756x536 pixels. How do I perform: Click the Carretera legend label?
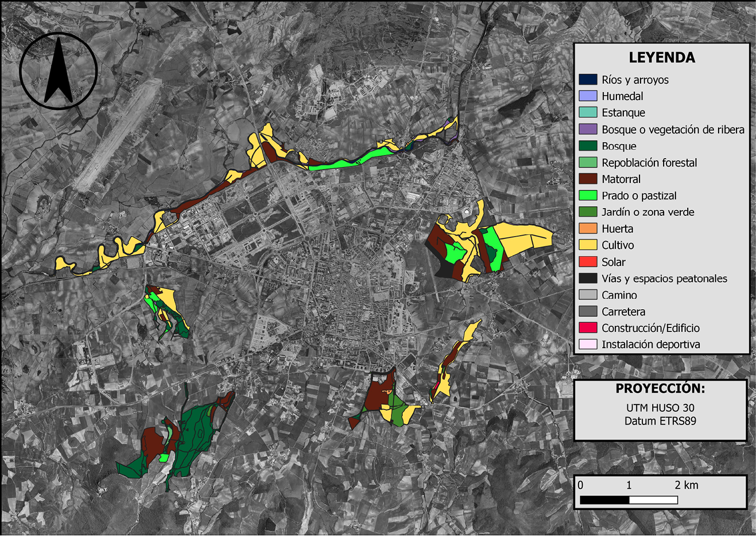click(x=623, y=311)
